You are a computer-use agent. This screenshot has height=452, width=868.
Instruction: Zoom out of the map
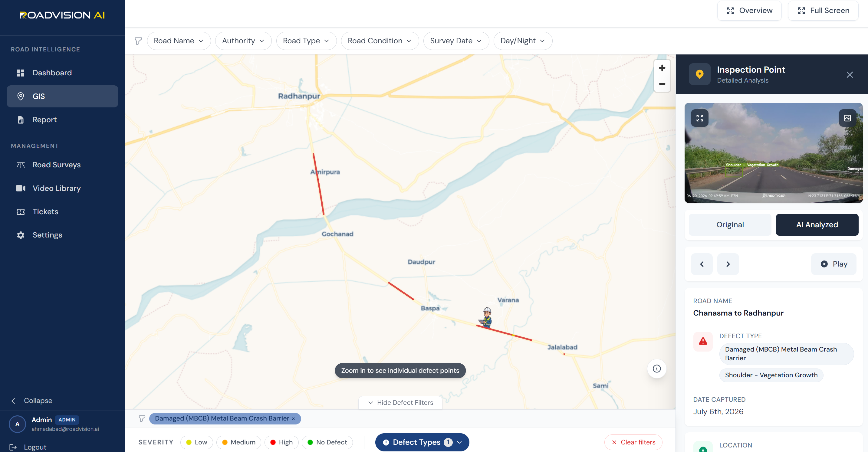[x=662, y=84]
